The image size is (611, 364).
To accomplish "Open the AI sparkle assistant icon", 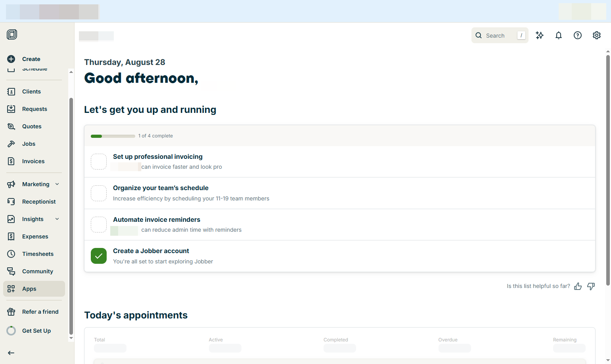I will [540, 35].
